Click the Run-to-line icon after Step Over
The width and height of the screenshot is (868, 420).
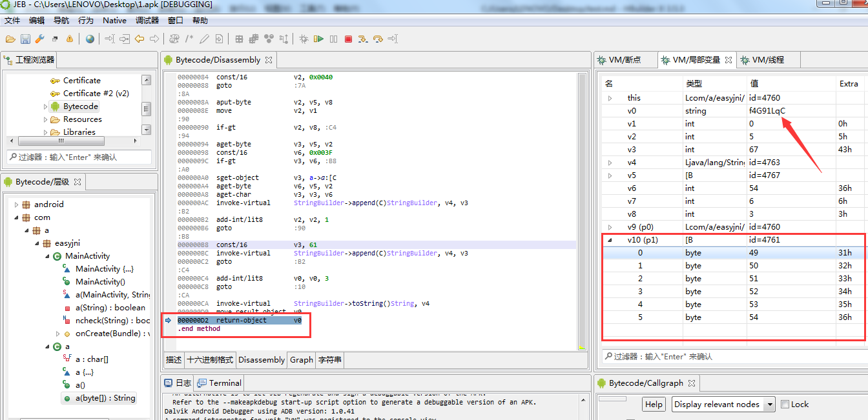tap(393, 39)
